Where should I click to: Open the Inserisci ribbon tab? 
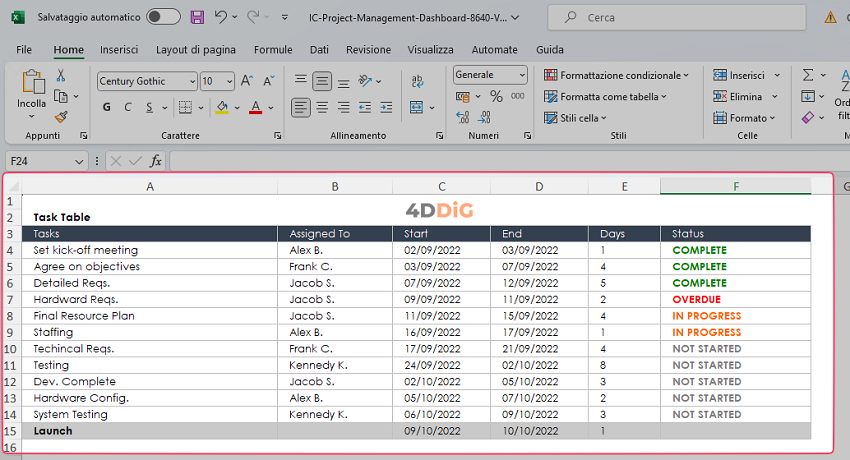119,50
